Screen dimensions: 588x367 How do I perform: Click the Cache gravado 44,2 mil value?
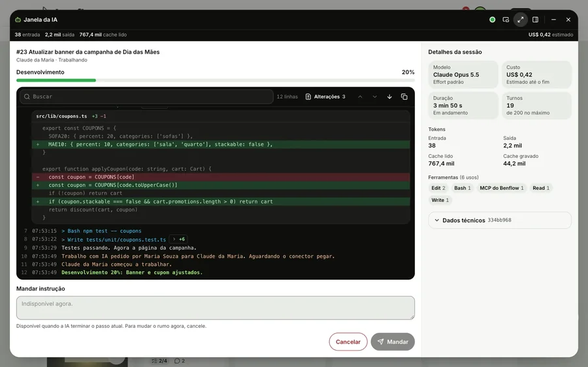pyautogui.click(x=514, y=163)
